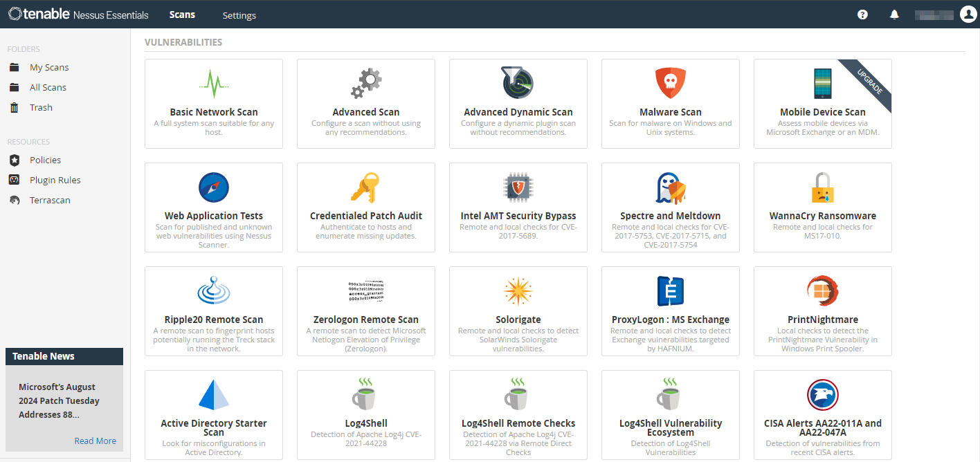980x462 pixels.
Task: Select the PrintNightmare template title
Action: point(823,320)
